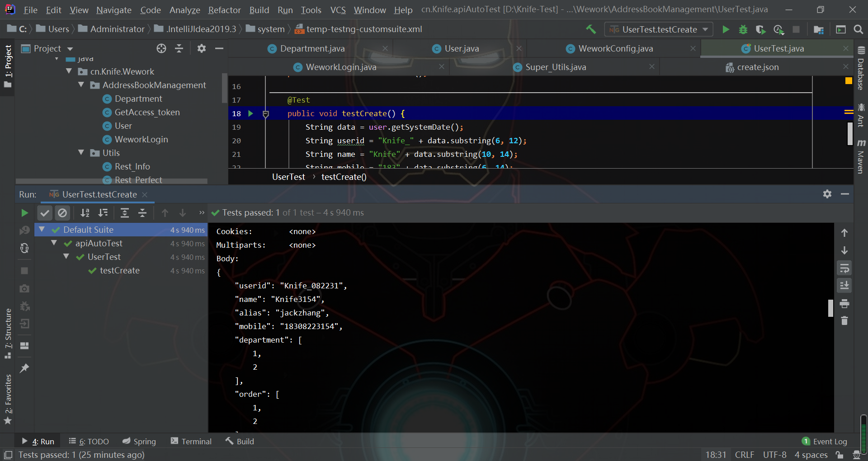The height and width of the screenshot is (461, 868).
Task: Rerun tests in the Run panel
Action: pos(24,213)
